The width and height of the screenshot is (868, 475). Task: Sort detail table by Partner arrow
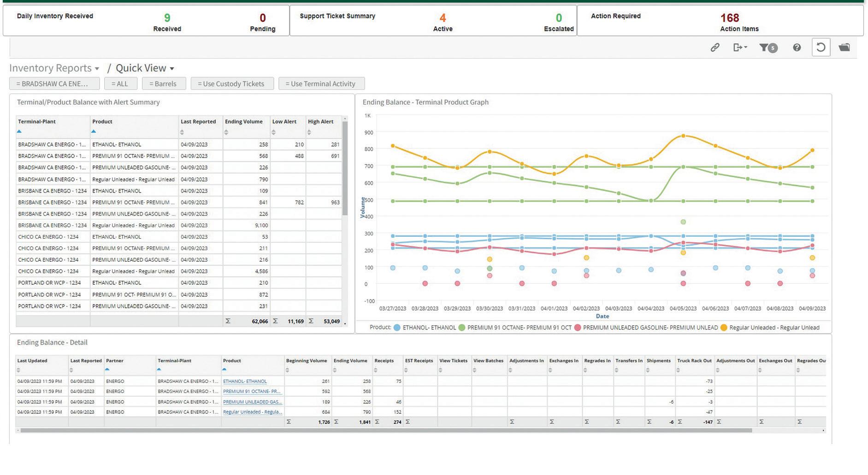pos(107,369)
